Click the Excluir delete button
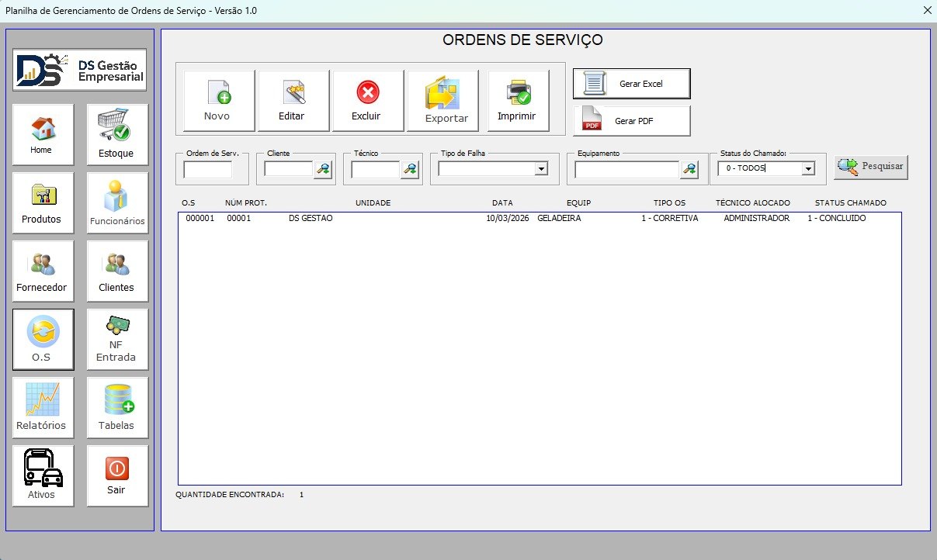The width and height of the screenshot is (937, 560). (x=368, y=101)
